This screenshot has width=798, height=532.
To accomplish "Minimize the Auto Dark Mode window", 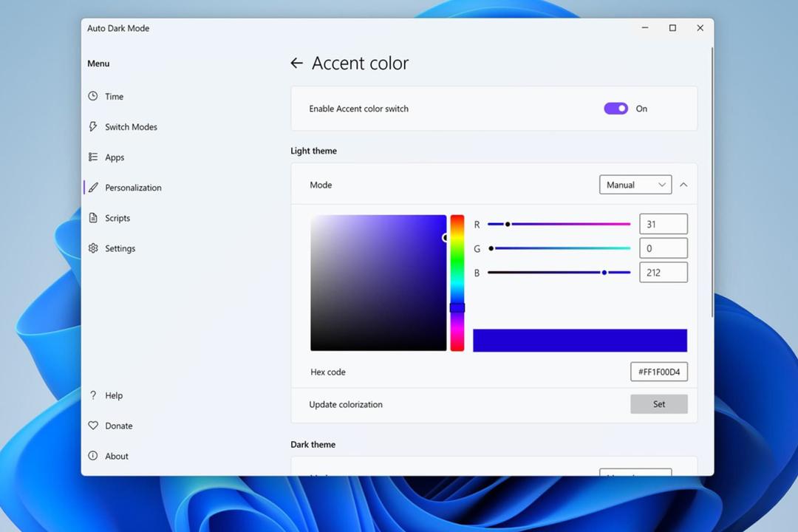I will coord(645,28).
